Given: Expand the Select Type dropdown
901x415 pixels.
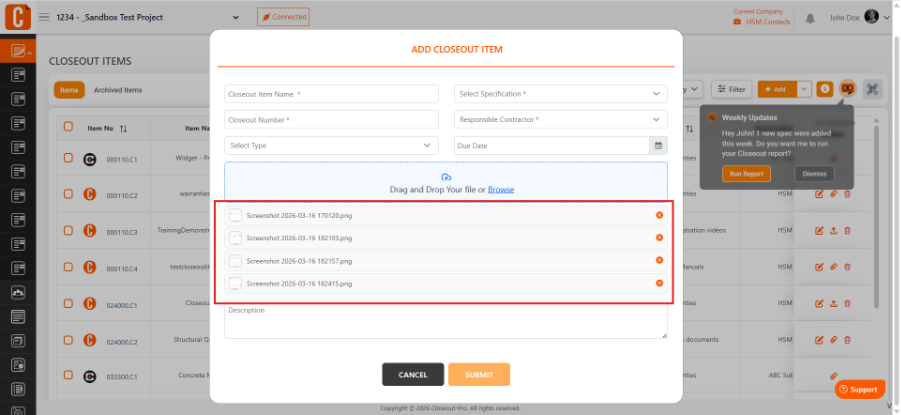Looking at the screenshot, I should (x=332, y=145).
